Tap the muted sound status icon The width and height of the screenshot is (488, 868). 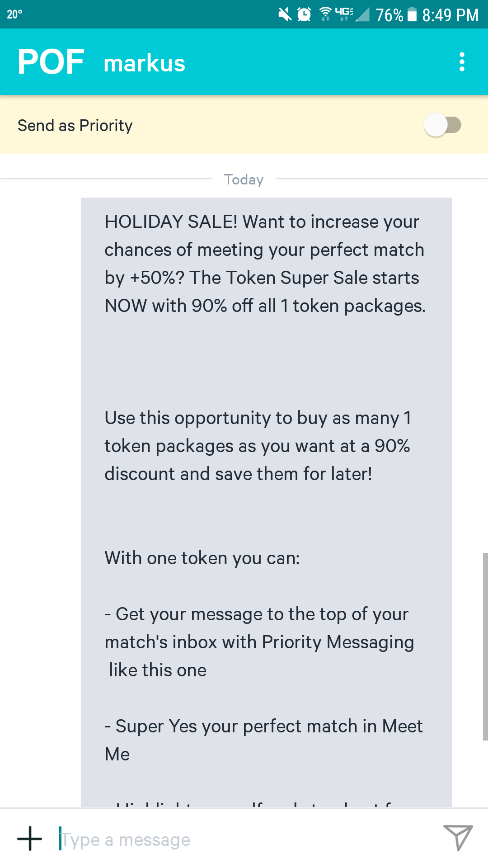(285, 14)
